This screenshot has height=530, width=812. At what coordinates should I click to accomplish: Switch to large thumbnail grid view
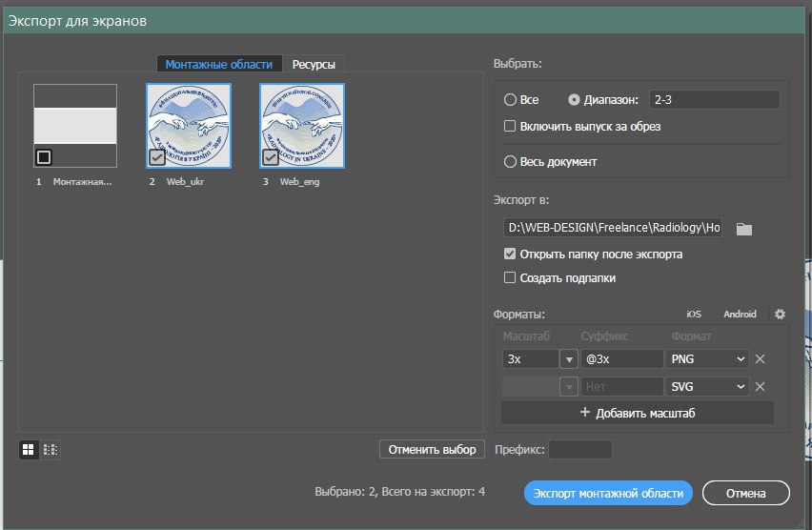coord(29,449)
